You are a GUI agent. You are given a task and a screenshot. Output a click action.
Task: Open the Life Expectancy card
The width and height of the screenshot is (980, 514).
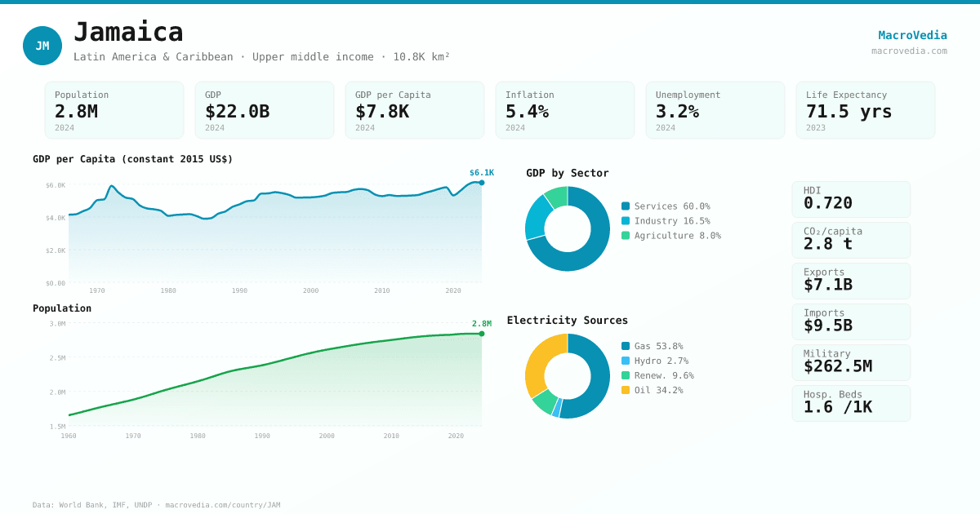[x=866, y=110]
